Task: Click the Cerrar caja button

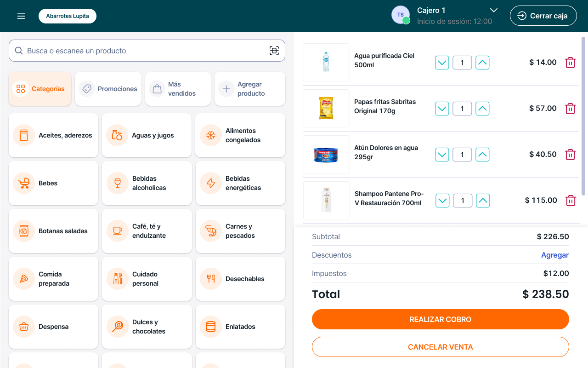Action: pyautogui.click(x=543, y=16)
